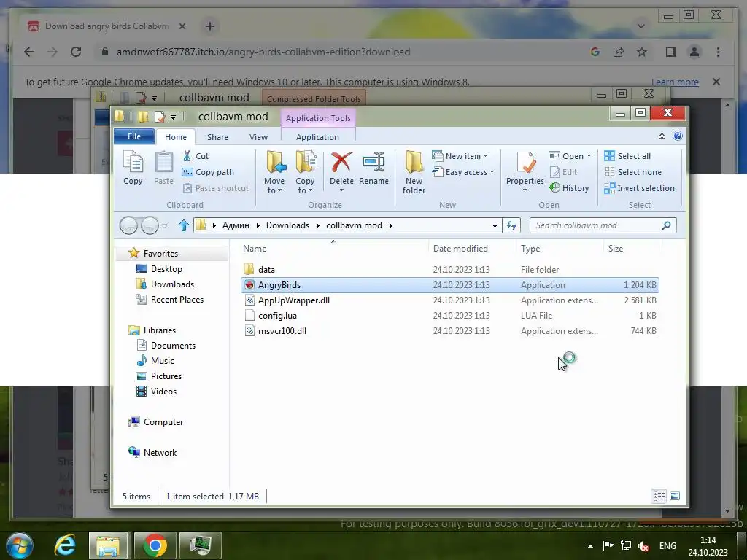Sort by Date modified column header
Image resolution: width=747 pixels, height=560 pixels.
tap(460, 249)
